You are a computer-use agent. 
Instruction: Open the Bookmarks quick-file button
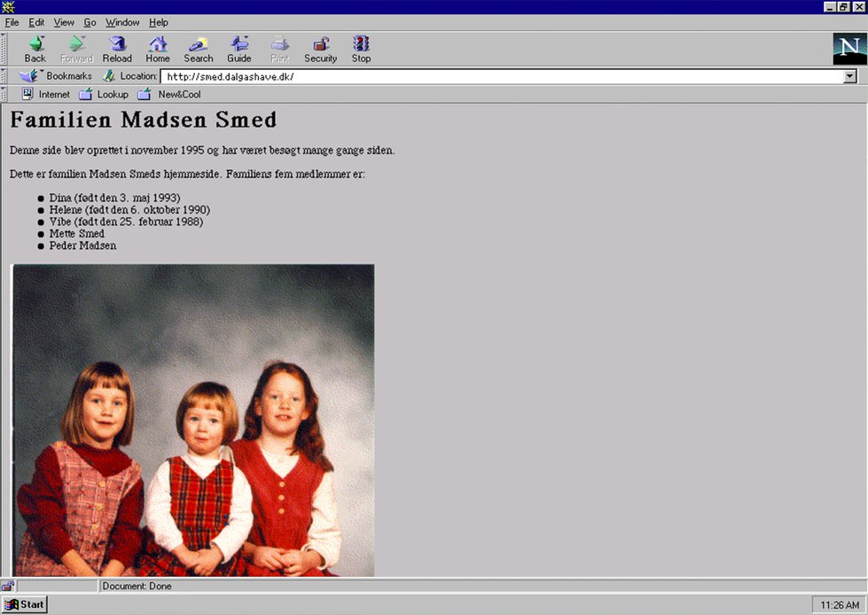55,76
